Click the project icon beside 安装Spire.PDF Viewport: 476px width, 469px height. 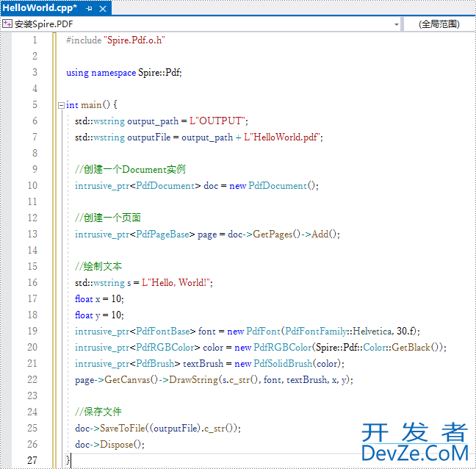[7, 24]
